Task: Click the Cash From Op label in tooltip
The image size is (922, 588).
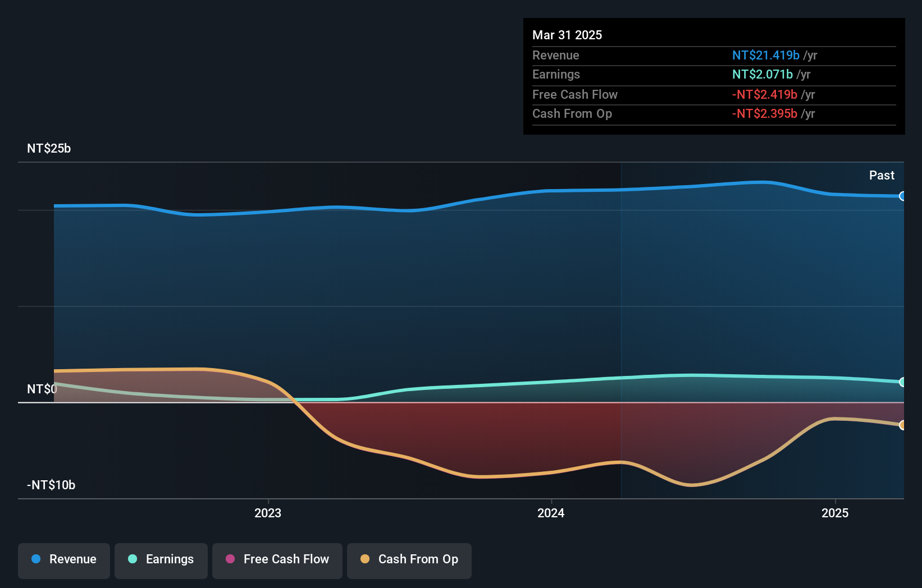Action: coord(572,113)
